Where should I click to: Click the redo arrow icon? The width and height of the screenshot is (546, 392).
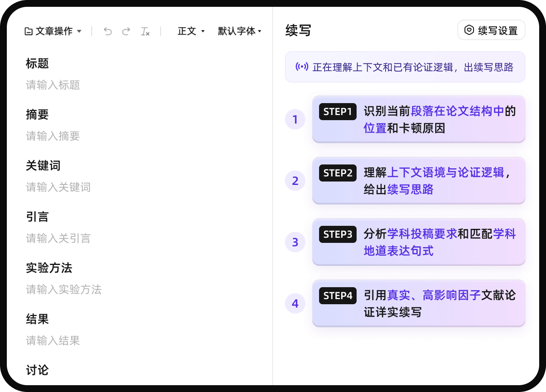tap(126, 31)
